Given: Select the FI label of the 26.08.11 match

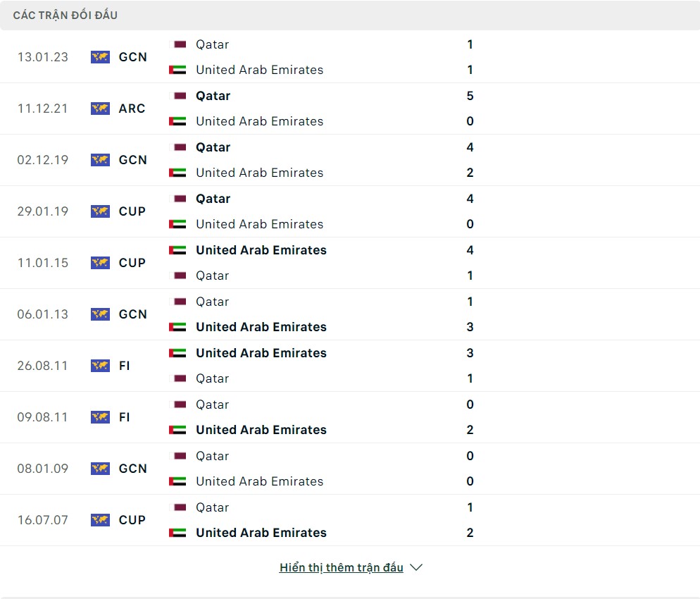Looking at the screenshot, I should pyautogui.click(x=125, y=366).
